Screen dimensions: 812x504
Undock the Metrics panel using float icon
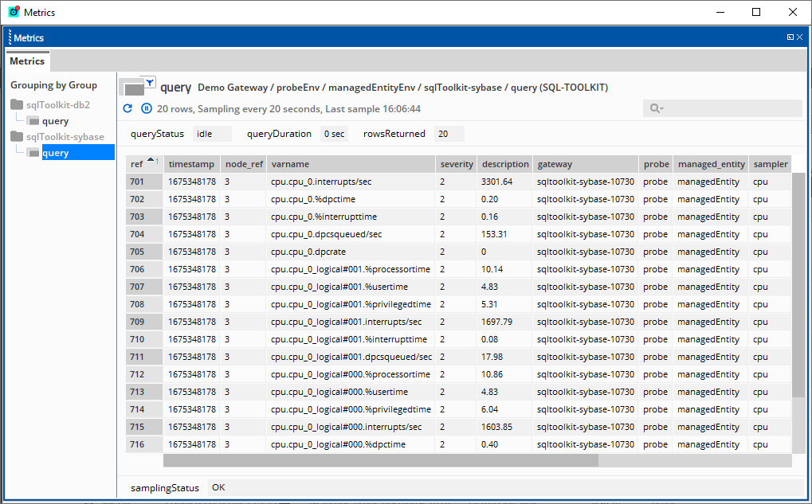(790, 37)
